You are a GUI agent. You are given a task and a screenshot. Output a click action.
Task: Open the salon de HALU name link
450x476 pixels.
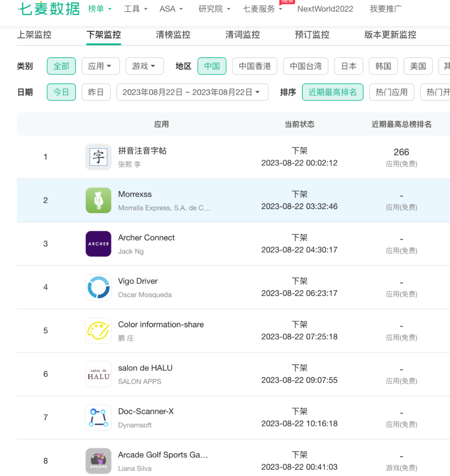coord(145,368)
